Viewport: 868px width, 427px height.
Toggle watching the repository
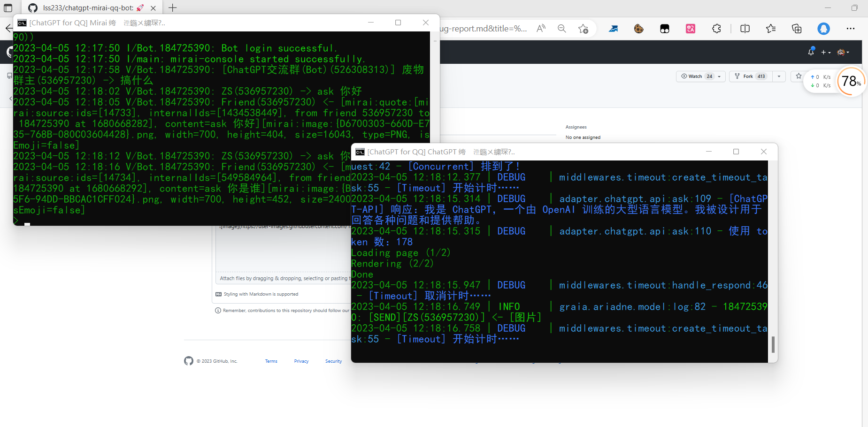tap(695, 76)
